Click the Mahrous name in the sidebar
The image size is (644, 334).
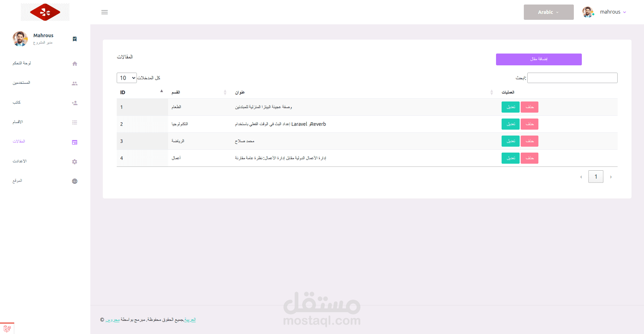tap(43, 35)
